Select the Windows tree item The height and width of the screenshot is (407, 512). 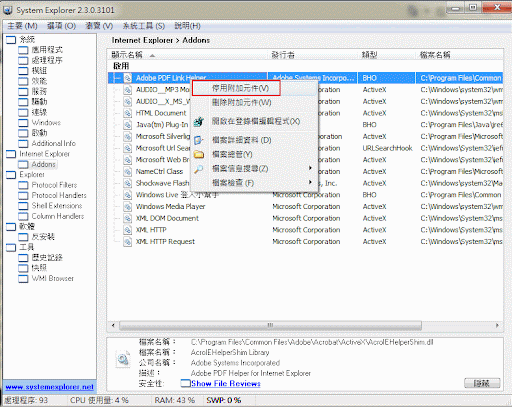coord(46,123)
